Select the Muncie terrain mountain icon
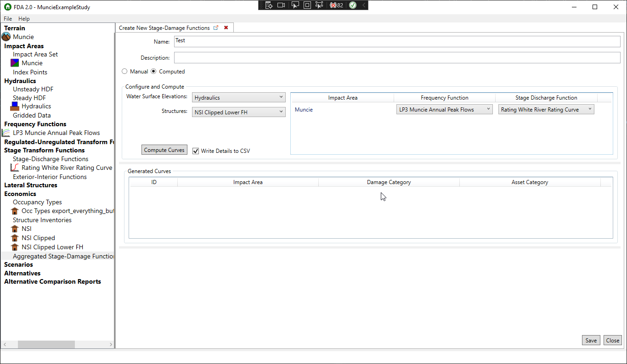 point(6,37)
